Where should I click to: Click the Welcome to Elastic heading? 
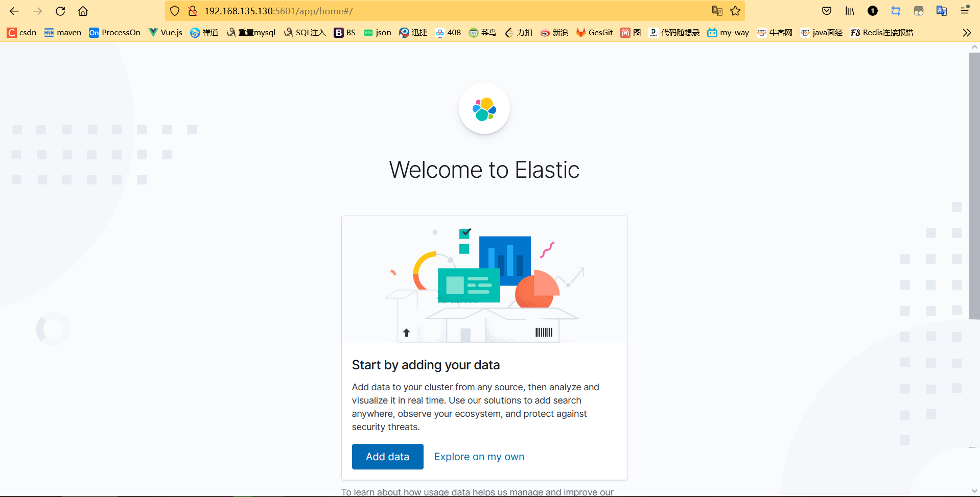click(484, 170)
